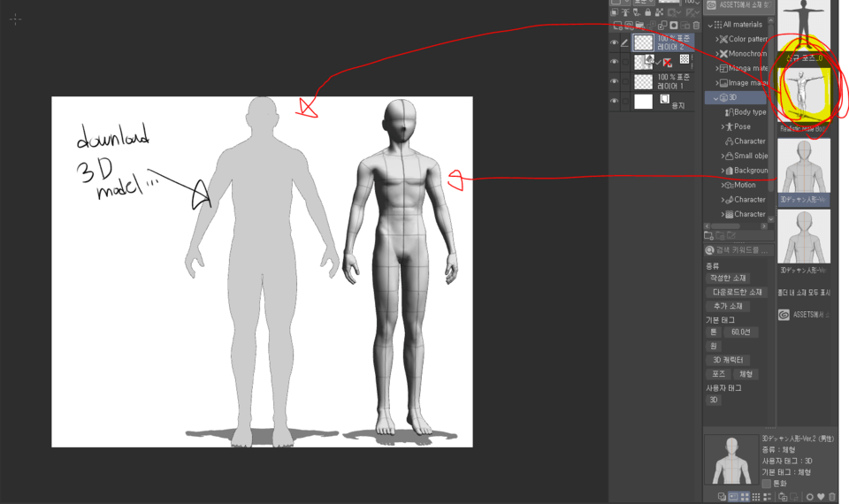Expand the Color pattern folder
This screenshot has height=504, width=849.
tap(717, 39)
